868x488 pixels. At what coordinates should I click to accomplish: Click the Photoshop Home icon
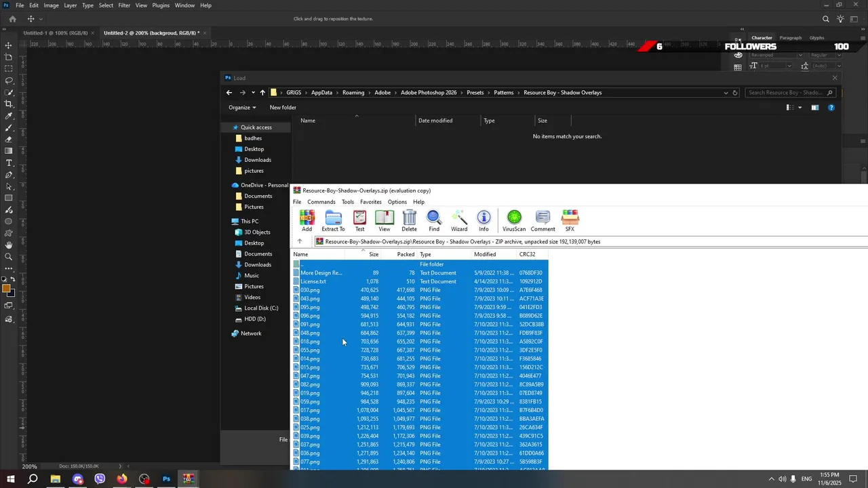12,19
